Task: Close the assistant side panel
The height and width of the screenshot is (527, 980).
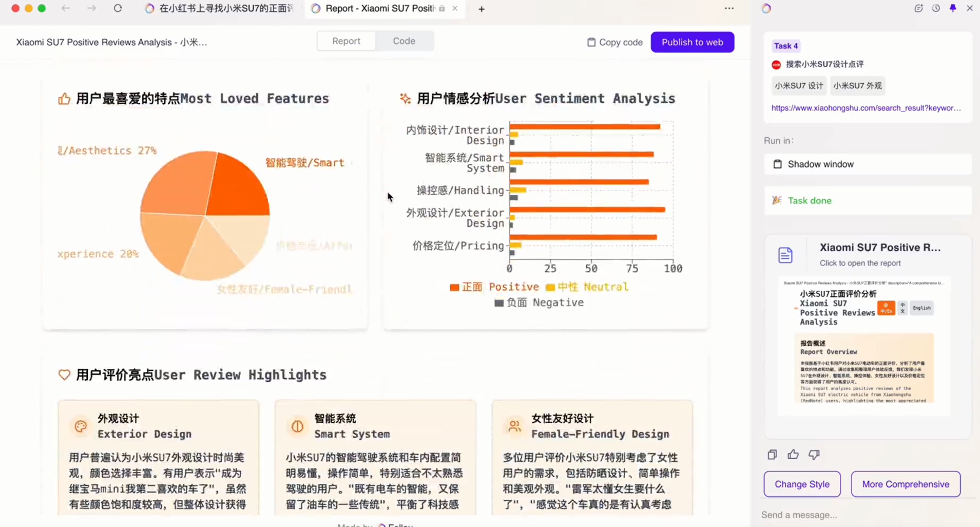Action: pyautogui.click(x=970, y=8)
